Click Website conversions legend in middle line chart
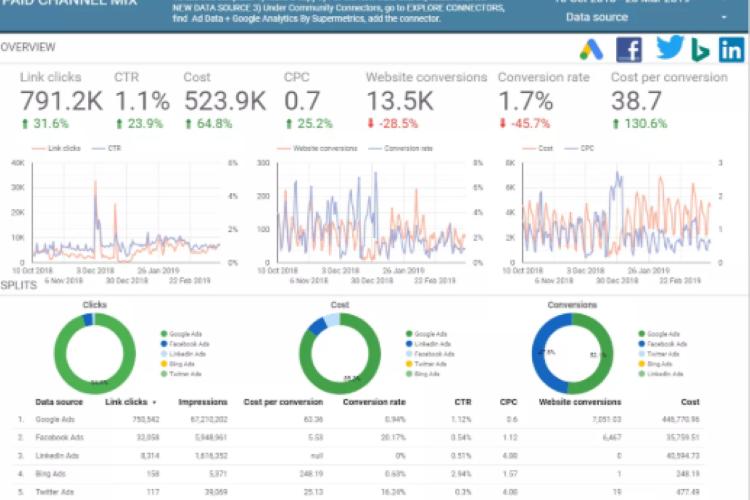This screenshot has width=750, height=500. pyautogui.click(x=317, y=148)
